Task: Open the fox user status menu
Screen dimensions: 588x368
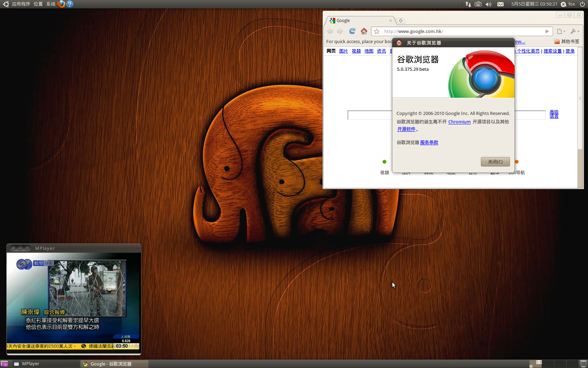Action: (x=568, y=4)
